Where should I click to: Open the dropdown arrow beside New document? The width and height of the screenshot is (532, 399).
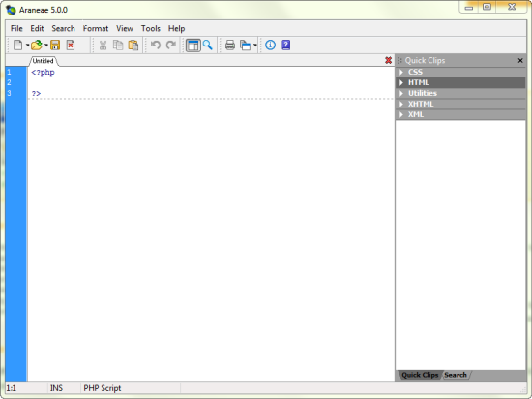pos(27,45)
